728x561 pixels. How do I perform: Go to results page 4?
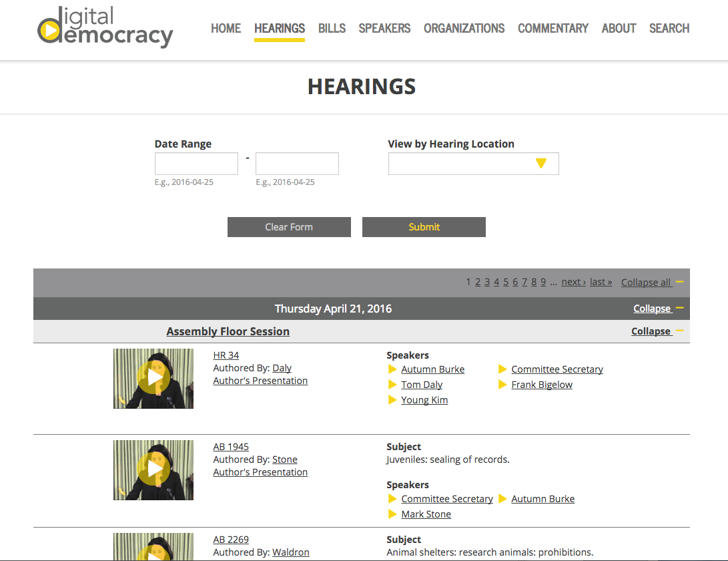496,282
